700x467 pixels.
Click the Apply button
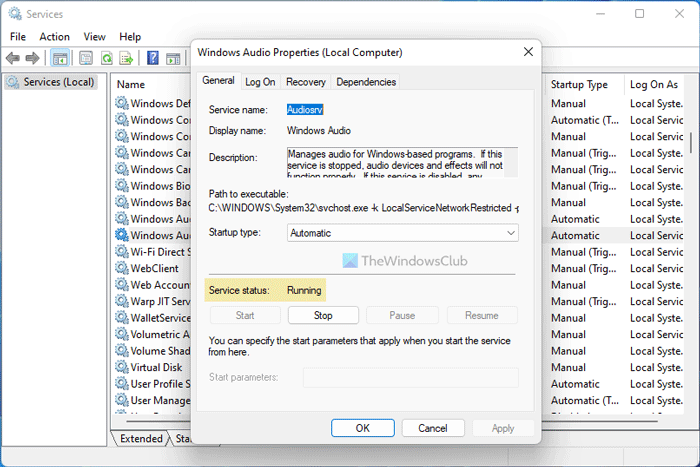[503, 428]
